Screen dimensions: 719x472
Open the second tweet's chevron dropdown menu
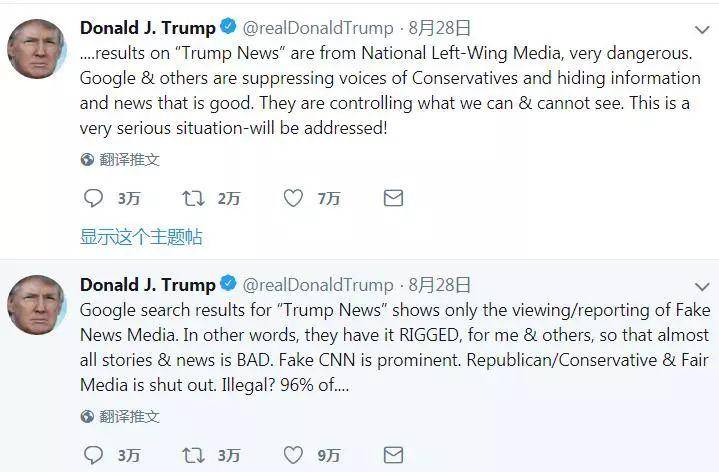pyautogui.click(x=702, y=287)
